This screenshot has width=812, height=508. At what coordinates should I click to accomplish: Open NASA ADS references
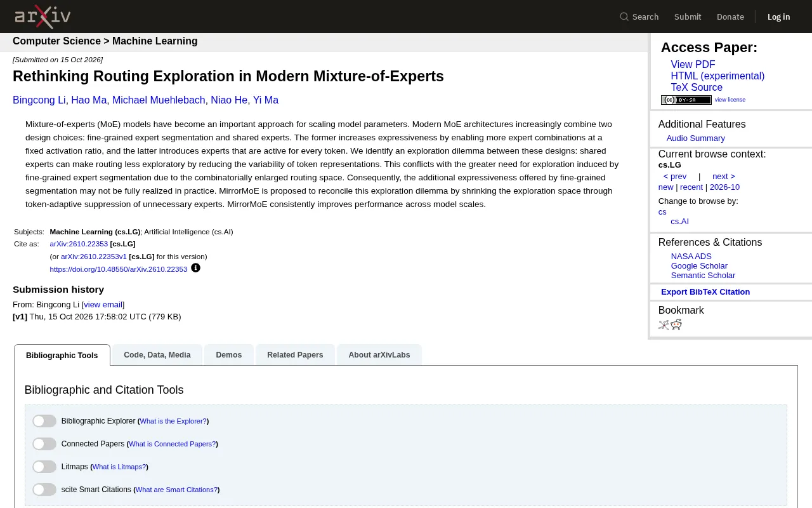pos(691,257)
